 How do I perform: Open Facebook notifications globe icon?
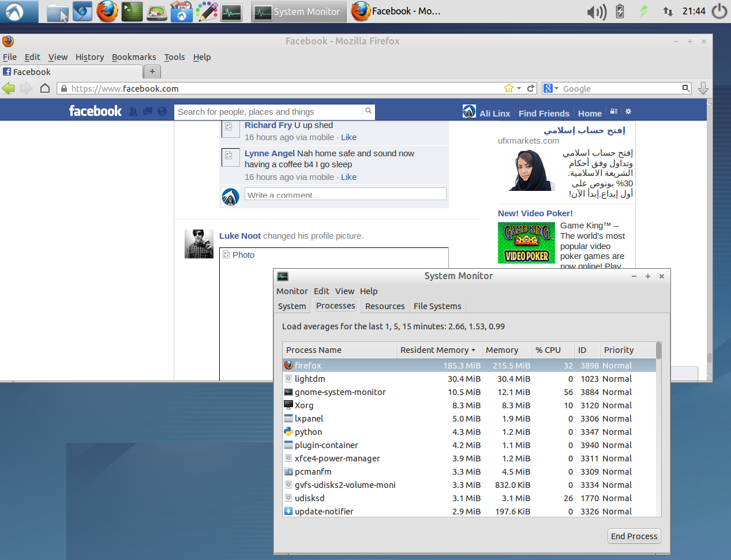[162, 111]
